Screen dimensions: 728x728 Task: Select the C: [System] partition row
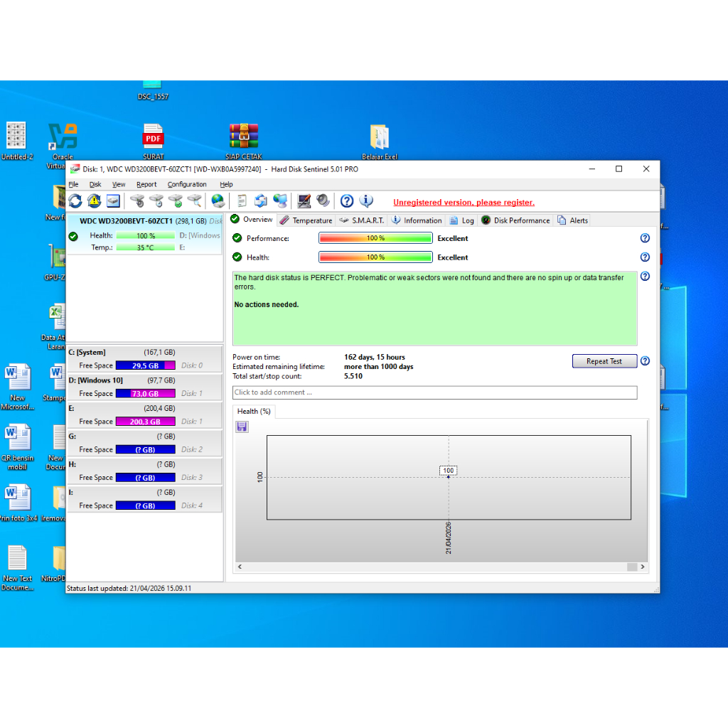[x=145, y=358]
